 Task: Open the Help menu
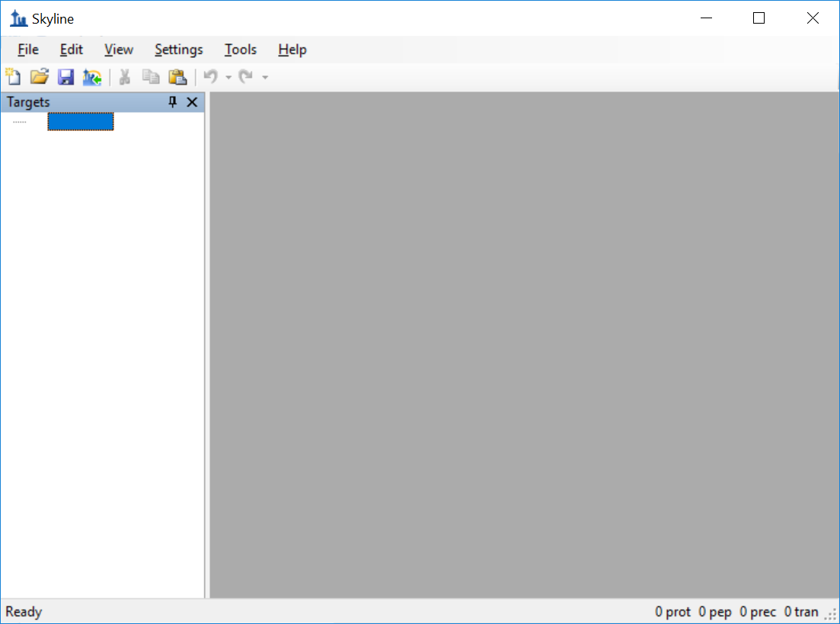click(292, 50)
